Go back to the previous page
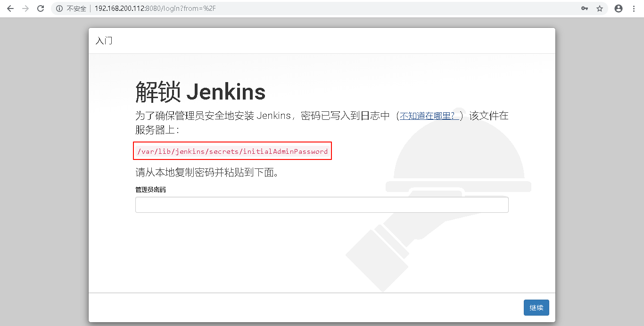Image resolution: width=644 pixels, height=326 pixels. tap(10, 8)
